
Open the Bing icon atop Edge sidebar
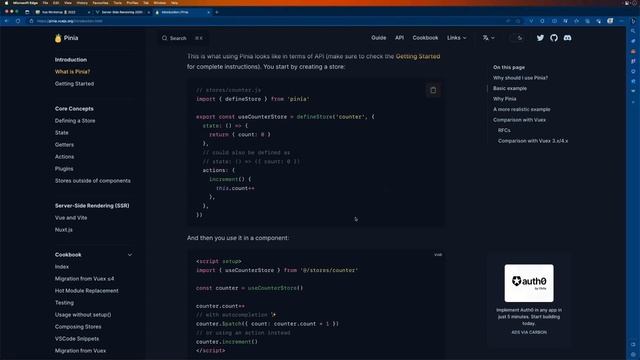click(x=633, y=21)
